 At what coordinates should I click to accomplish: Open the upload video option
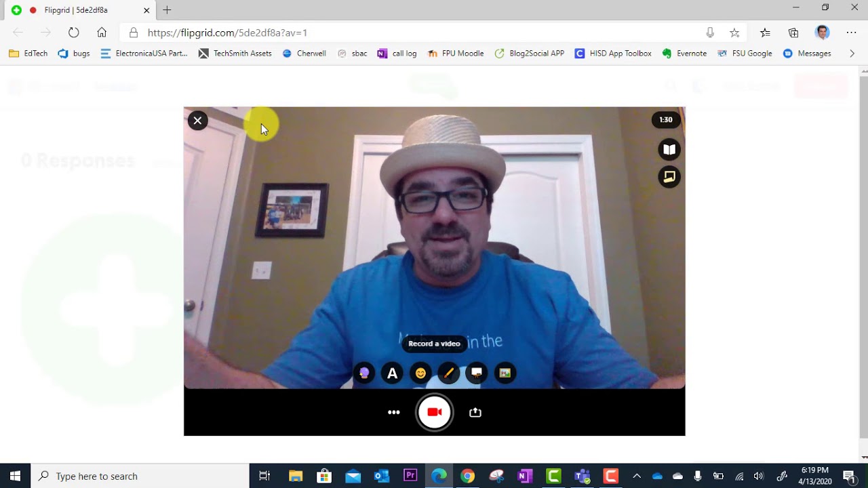(475, 412)
